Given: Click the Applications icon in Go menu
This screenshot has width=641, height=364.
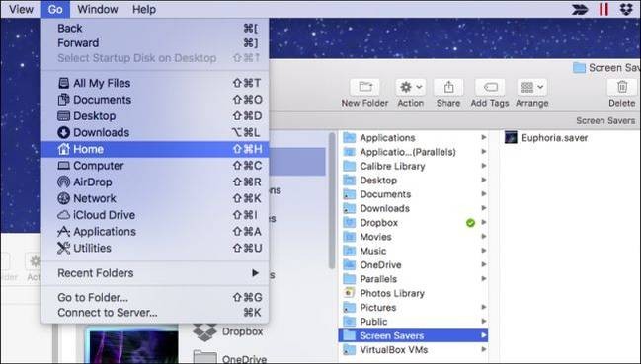Looking at the screenshot, I should coord(64,232).
